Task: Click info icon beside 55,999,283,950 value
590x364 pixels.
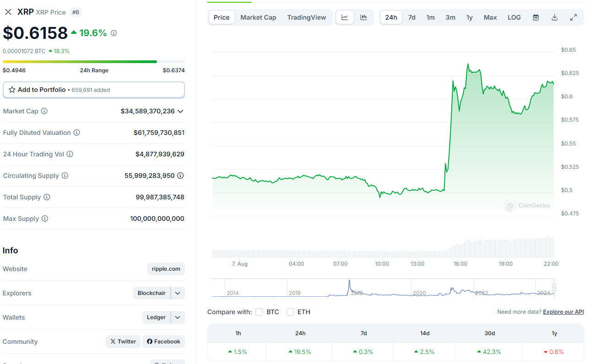Action: 181,176
